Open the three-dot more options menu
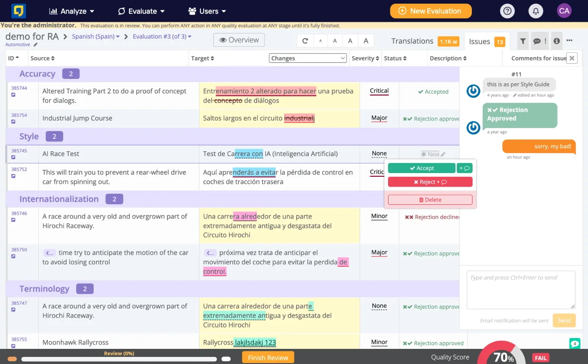This screenshot has width=588, height=364. click(x=570, y=41)
